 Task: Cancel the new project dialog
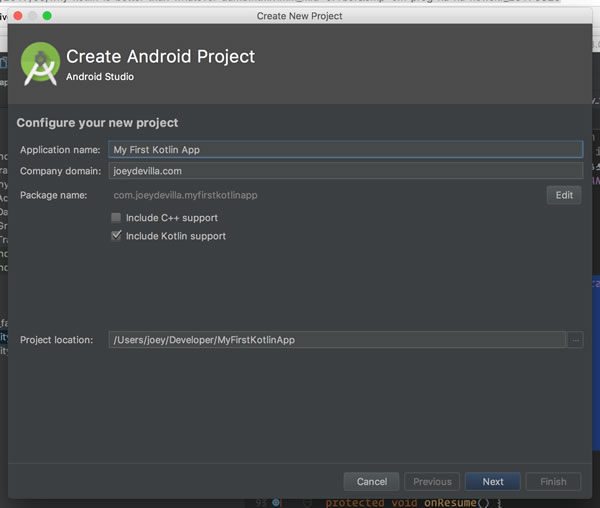pos(371,481)
